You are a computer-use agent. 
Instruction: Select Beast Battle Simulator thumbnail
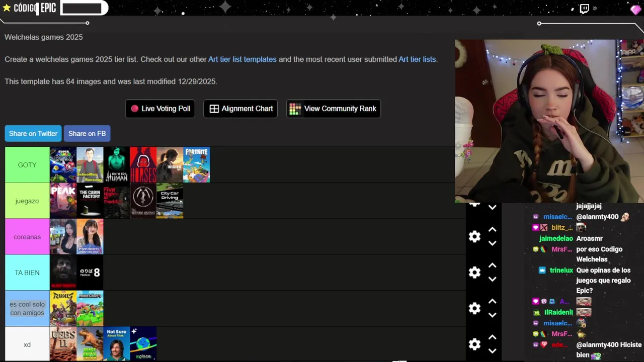pyautogui.click(x=90, y=344)
